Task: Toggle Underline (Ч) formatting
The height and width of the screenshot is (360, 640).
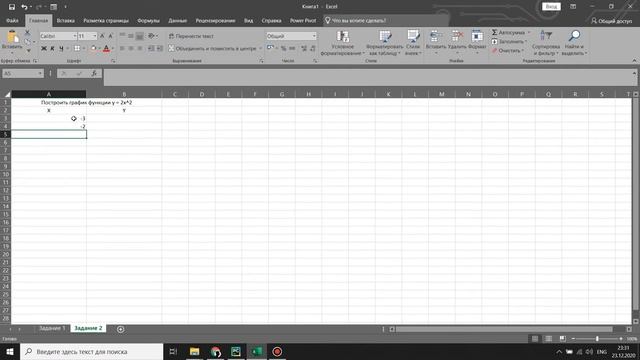Action: tap(61, 49)
